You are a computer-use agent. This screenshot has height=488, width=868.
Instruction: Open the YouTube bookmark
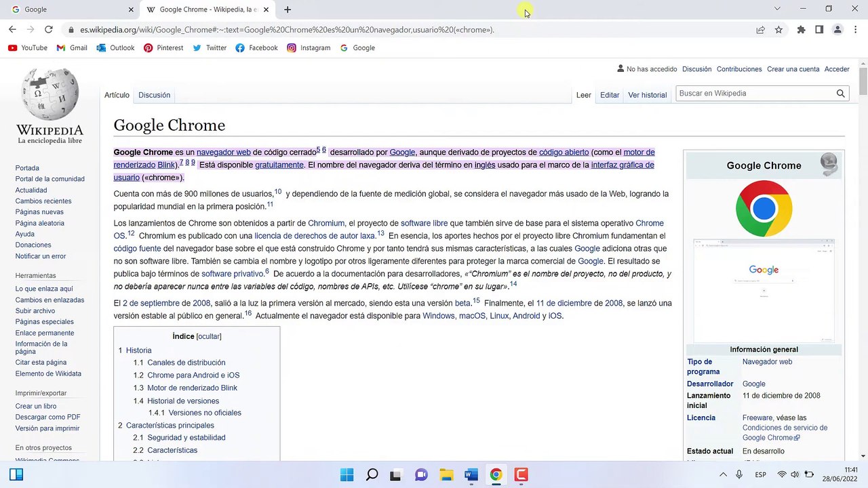pos(28,48)
